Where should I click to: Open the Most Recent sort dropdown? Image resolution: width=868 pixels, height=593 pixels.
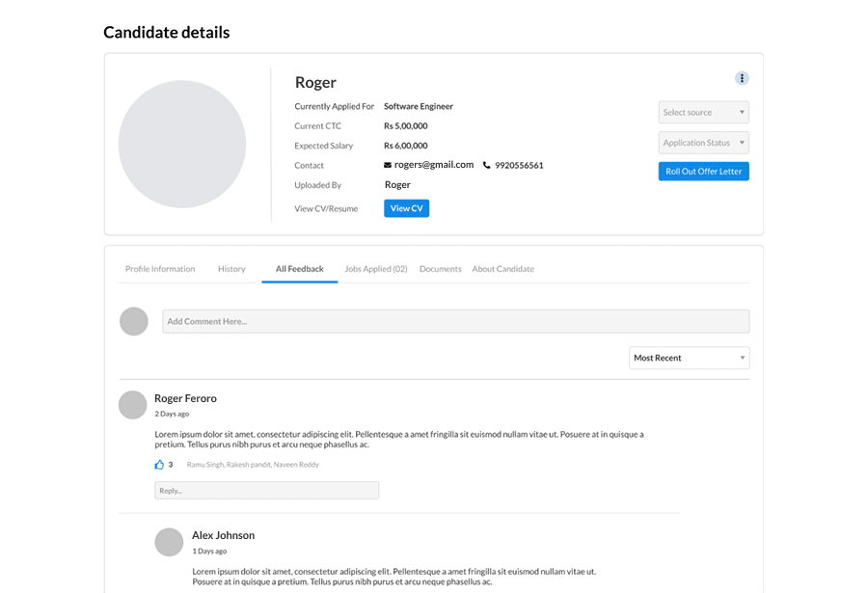[690, 358]
